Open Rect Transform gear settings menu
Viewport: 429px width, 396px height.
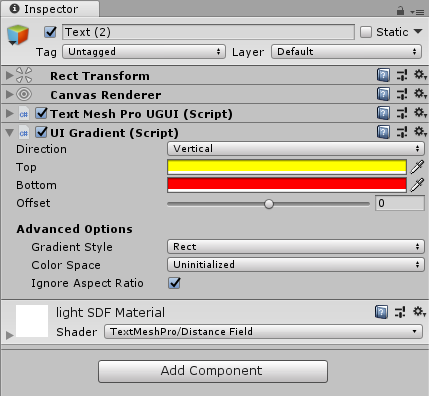click(420, 75)
